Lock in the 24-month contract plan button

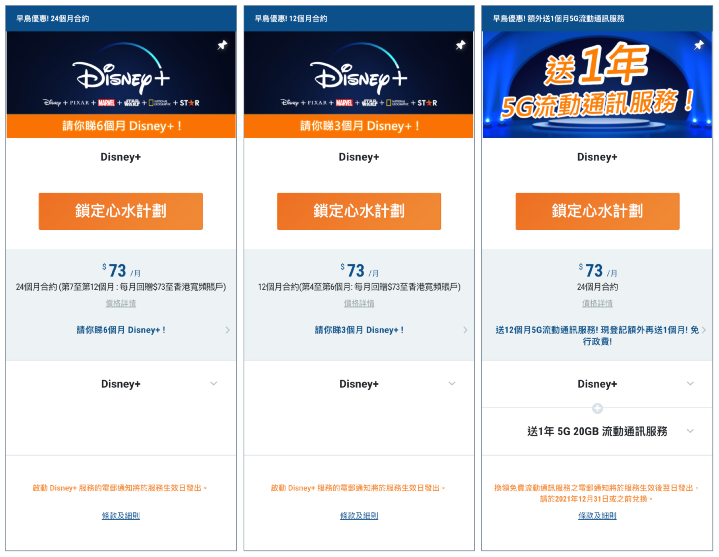pos(121,211)
